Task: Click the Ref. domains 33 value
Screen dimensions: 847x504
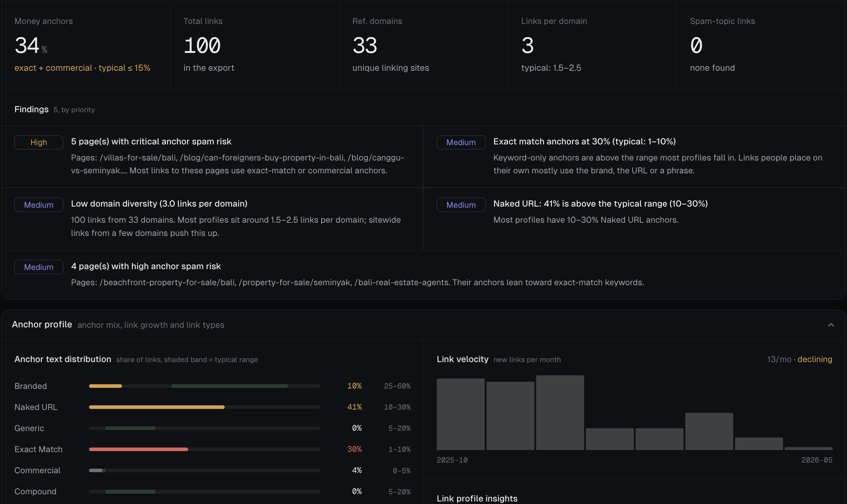Action: point(365,45)
